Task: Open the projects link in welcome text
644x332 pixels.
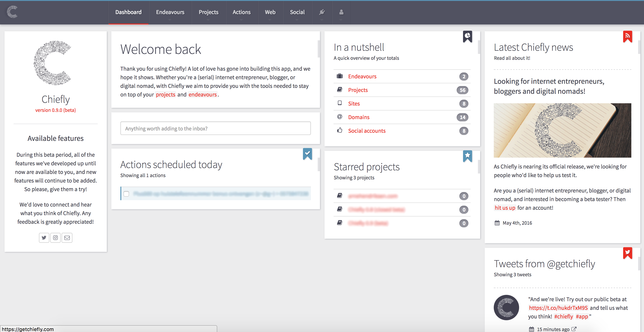Action: point(165,95)
